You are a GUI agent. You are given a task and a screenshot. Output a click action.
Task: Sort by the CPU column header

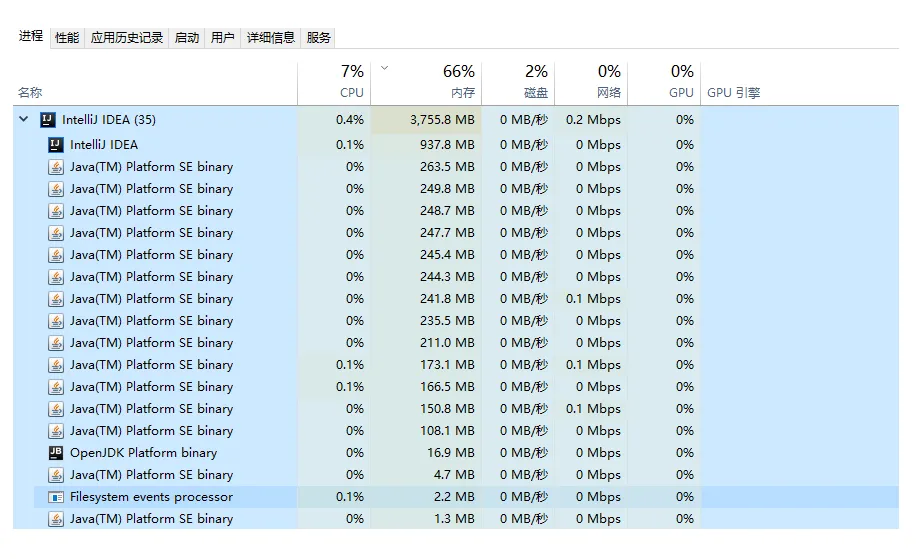point(334,83)
